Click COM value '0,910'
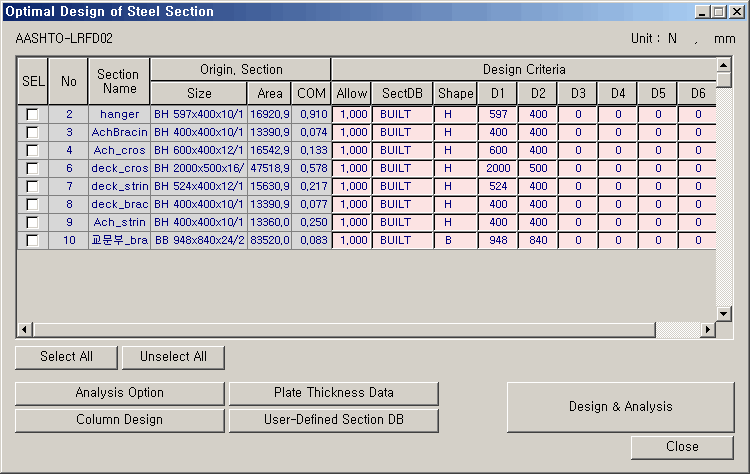The width and height of the screenshot is (750, 474). (311, 114)
